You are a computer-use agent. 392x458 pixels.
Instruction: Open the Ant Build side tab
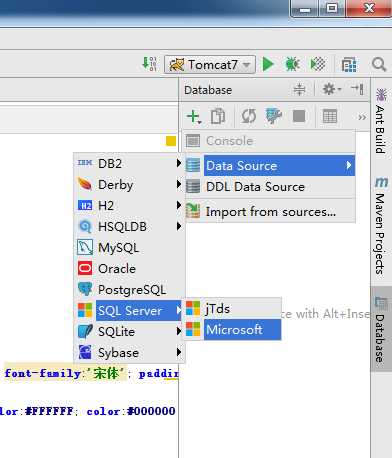pyautogui.click(x=381, y=121)
